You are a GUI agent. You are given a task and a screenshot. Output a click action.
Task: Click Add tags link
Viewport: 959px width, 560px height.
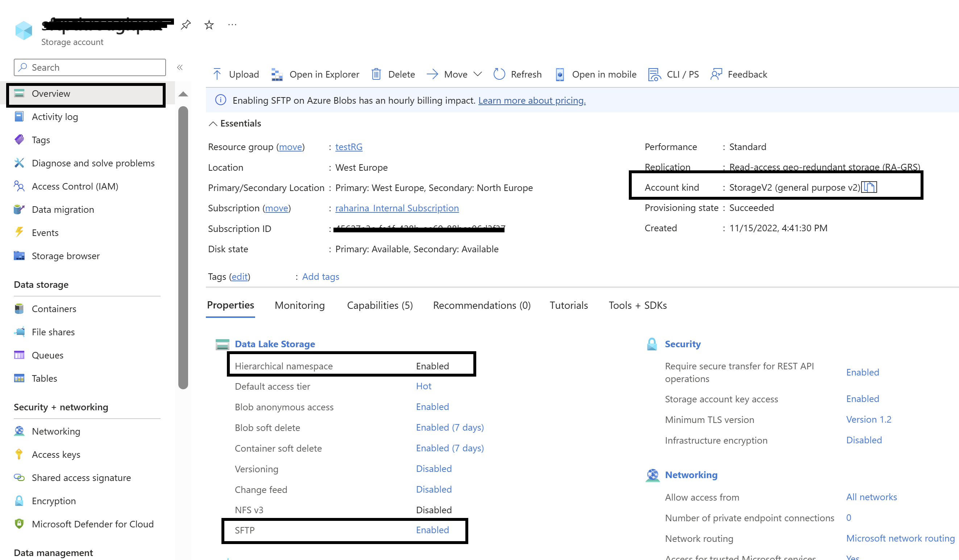pyautogui.click(x=320, y=277)
